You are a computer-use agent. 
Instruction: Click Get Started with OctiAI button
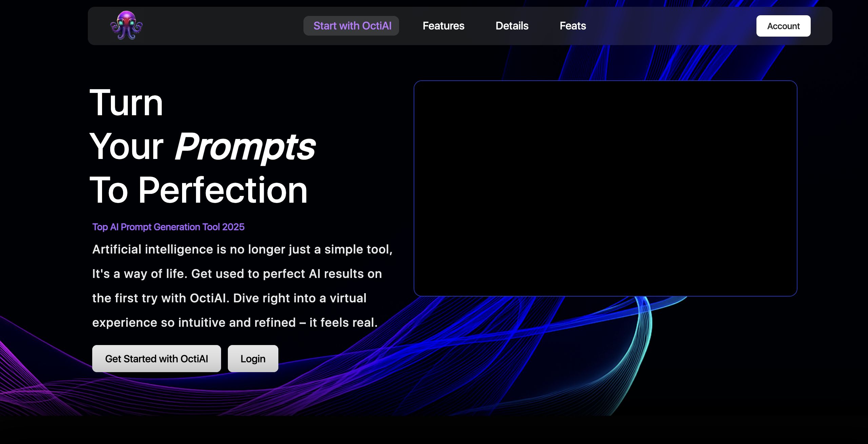pos(156,359)
